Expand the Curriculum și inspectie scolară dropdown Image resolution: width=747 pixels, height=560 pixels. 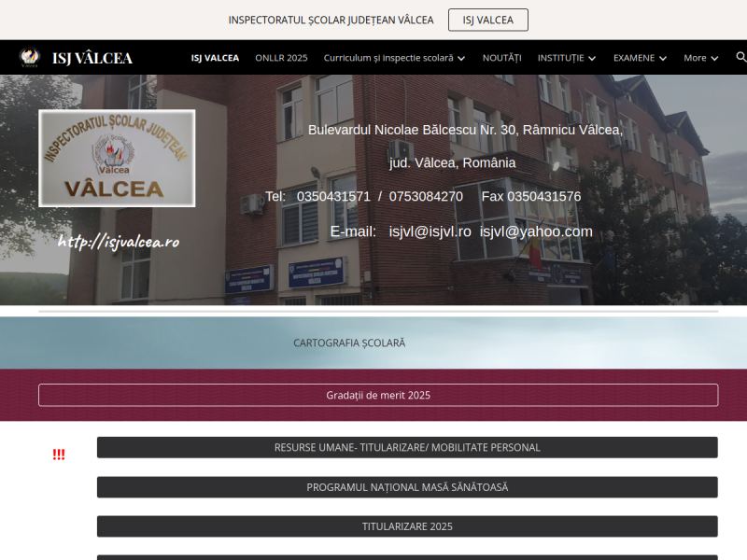click(x=392, y=57)
